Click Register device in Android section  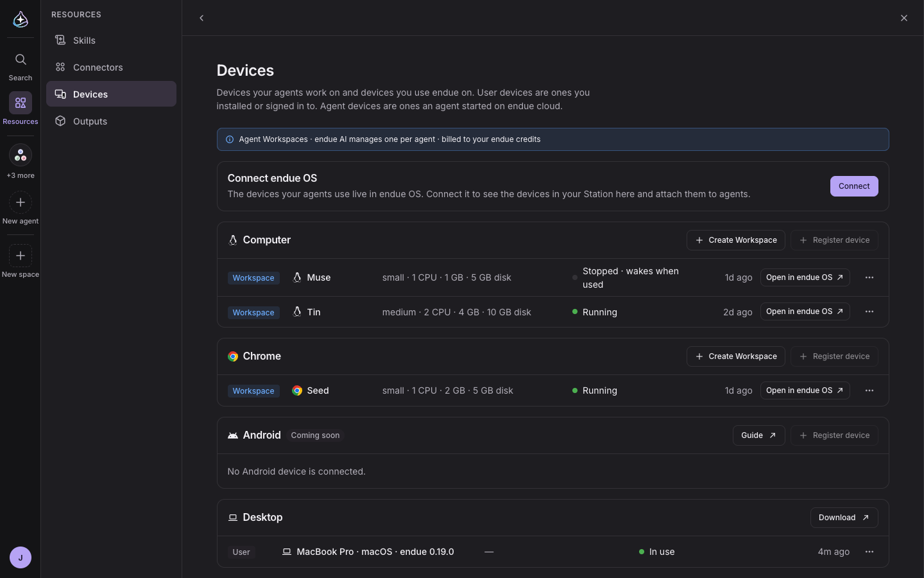(834, 435)
